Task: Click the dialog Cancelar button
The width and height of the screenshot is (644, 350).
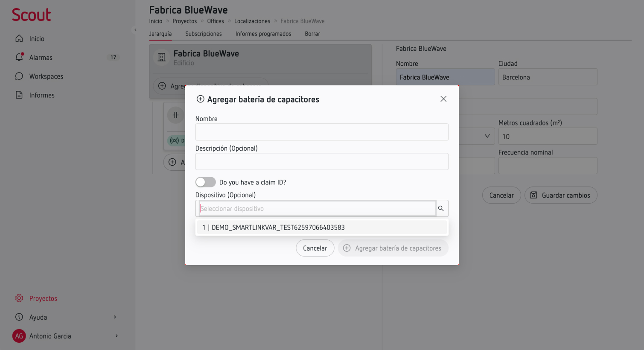Action: pyautogui.click(x=315, y=248)
